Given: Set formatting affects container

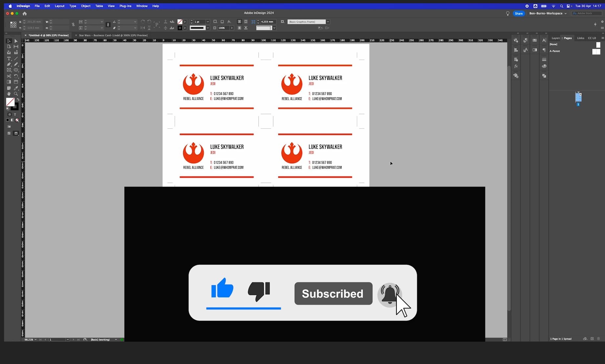Looking at the screenshot, I should tap(10, 114).
